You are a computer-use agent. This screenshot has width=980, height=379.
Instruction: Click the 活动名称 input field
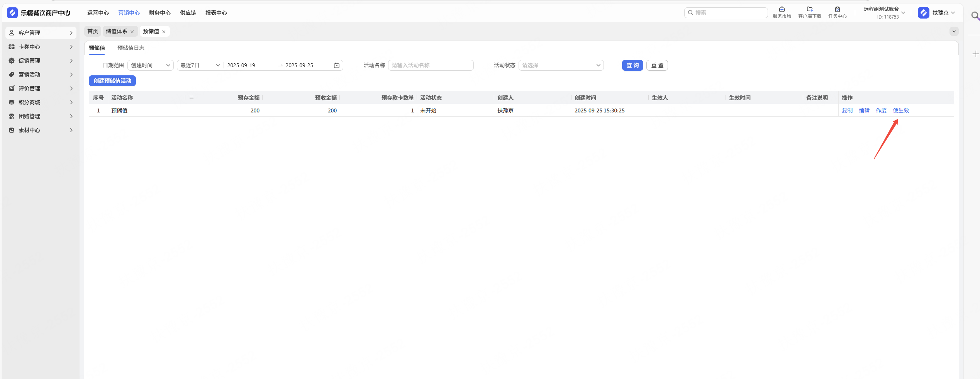coord(431,65)
